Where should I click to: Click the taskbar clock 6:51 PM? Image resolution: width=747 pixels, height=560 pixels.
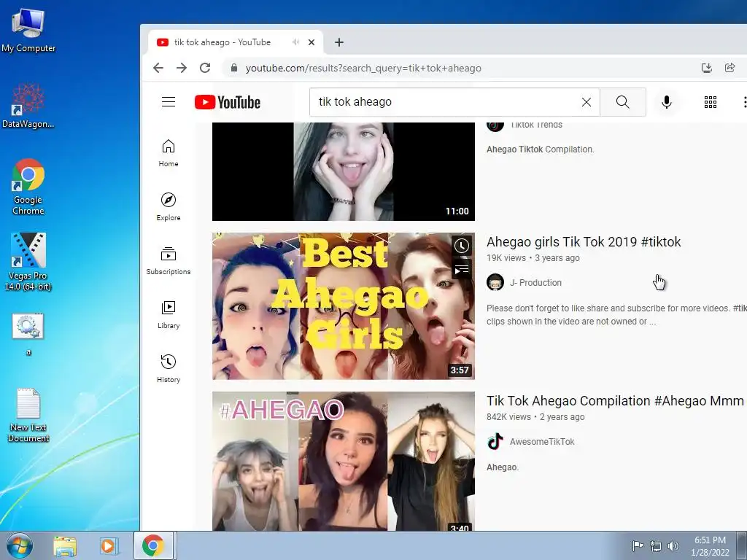pos(710,546)
